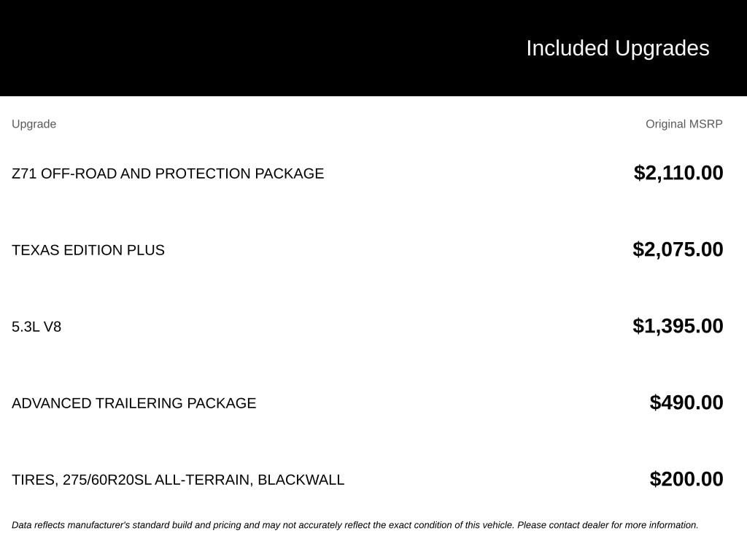Click the word BLACKWALL in tires row

point(301,480)
